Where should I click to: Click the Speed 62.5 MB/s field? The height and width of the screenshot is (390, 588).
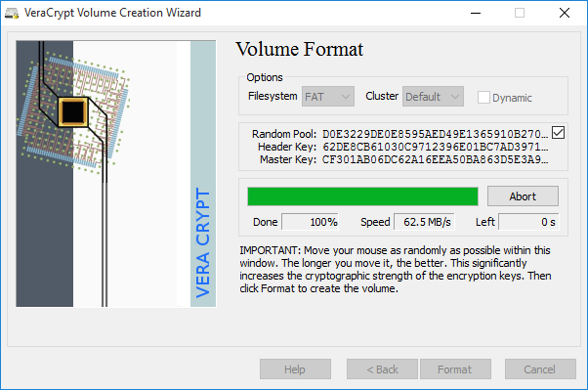(x=424, y=222)
